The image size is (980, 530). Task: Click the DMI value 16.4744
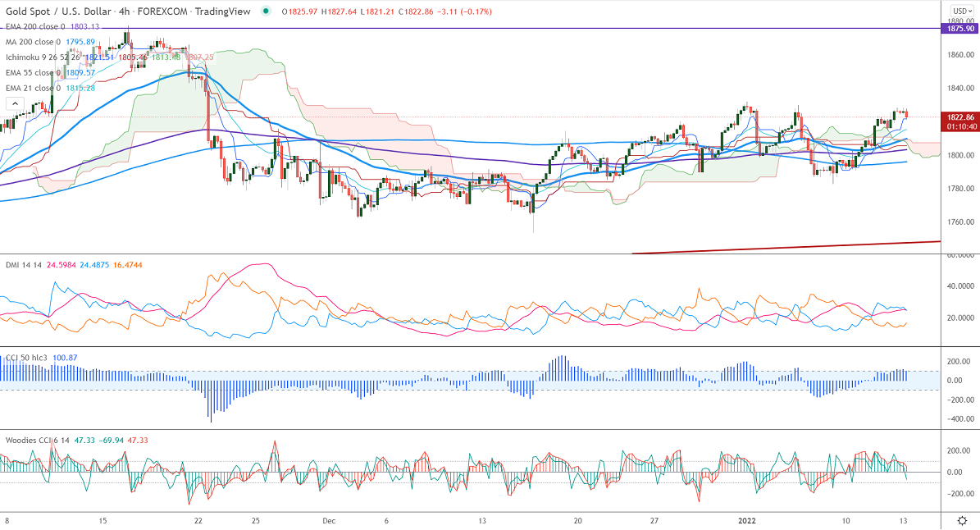128,265
